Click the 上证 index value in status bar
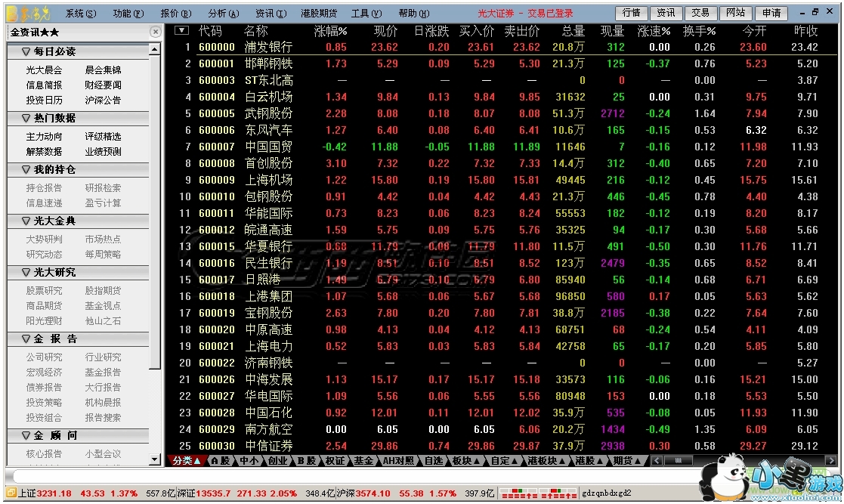This screenshot has width=844, height=504. click(x=54, y=493)
